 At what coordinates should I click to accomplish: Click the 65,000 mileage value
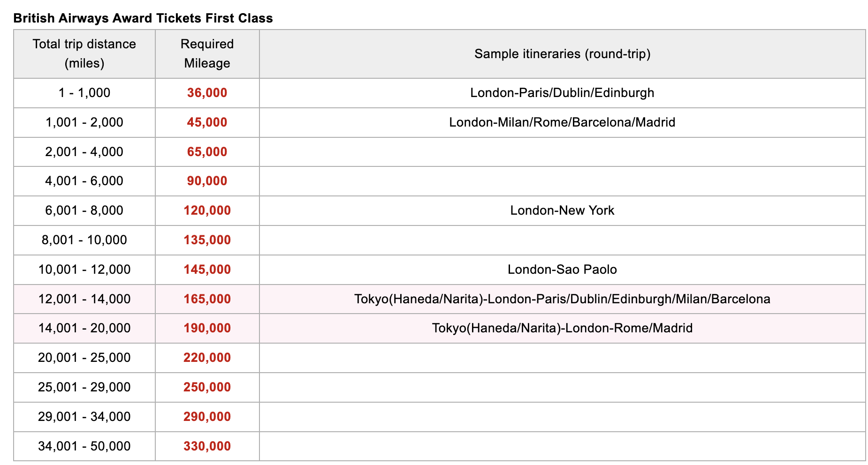(207, 152)
